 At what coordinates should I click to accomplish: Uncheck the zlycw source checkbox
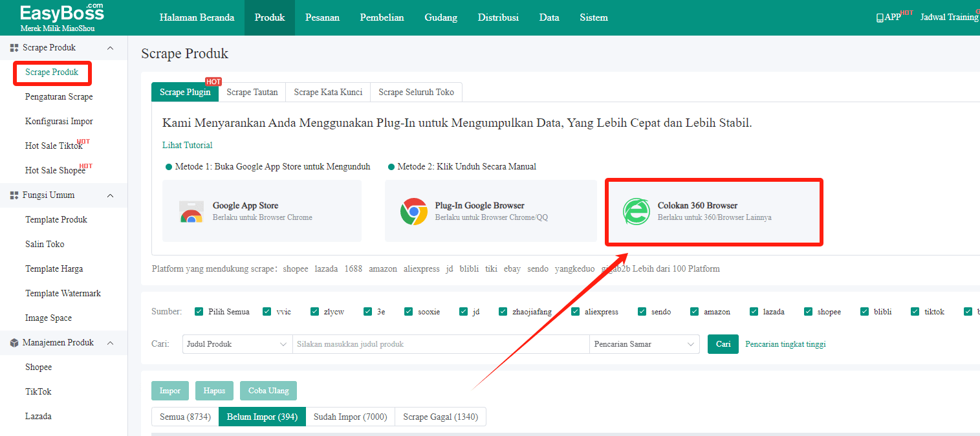pyautogui.click(x=315, y=312)
